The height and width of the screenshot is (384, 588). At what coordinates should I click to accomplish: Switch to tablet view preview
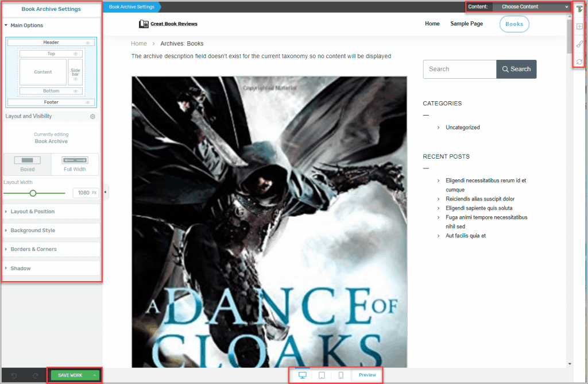(x=322, y=375)
